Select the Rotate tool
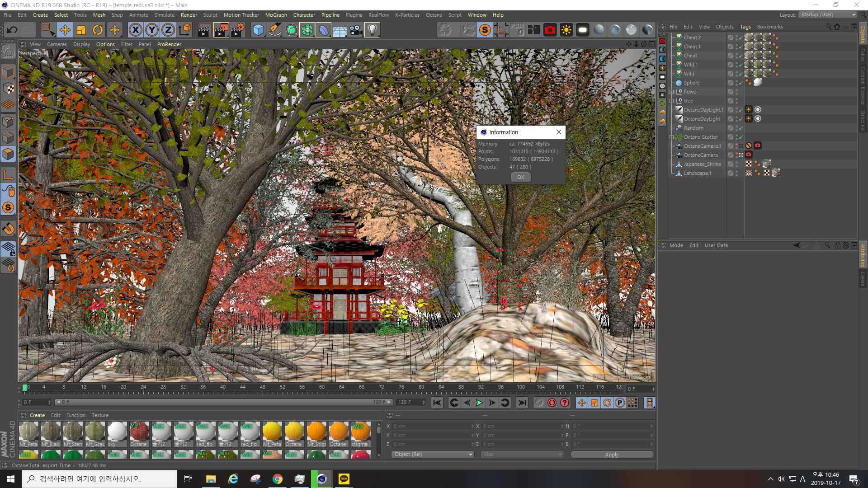 [x=98, y=30]
